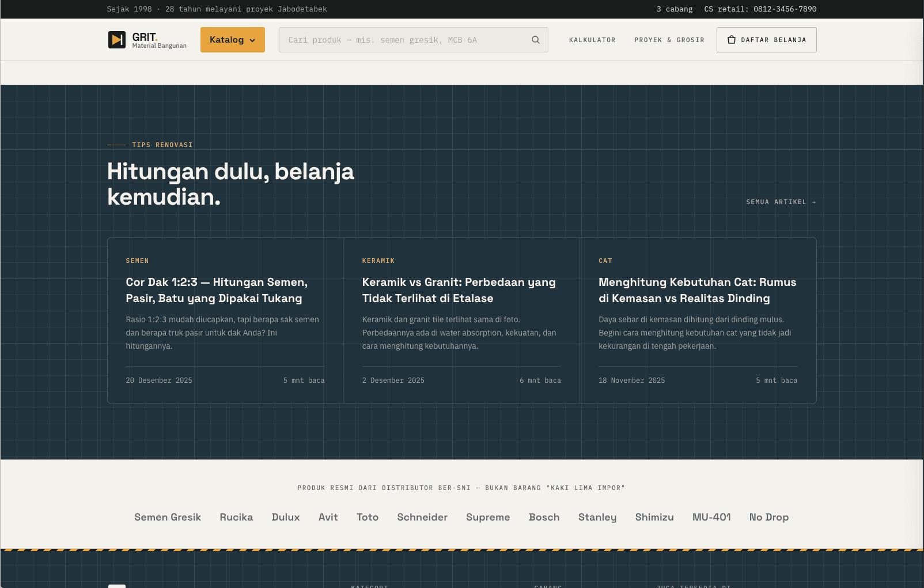Click the CAT category label
924x588 pixels.
[x=605, y=261]
